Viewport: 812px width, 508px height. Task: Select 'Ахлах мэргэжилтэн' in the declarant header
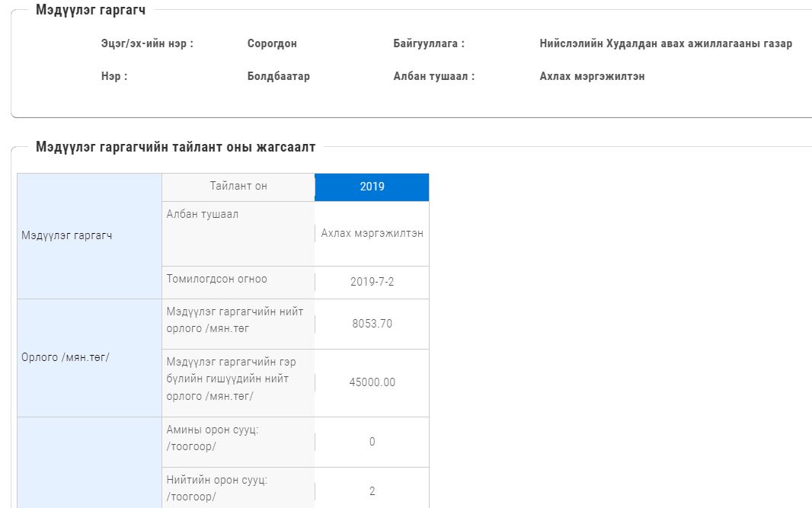coord(592,76)
